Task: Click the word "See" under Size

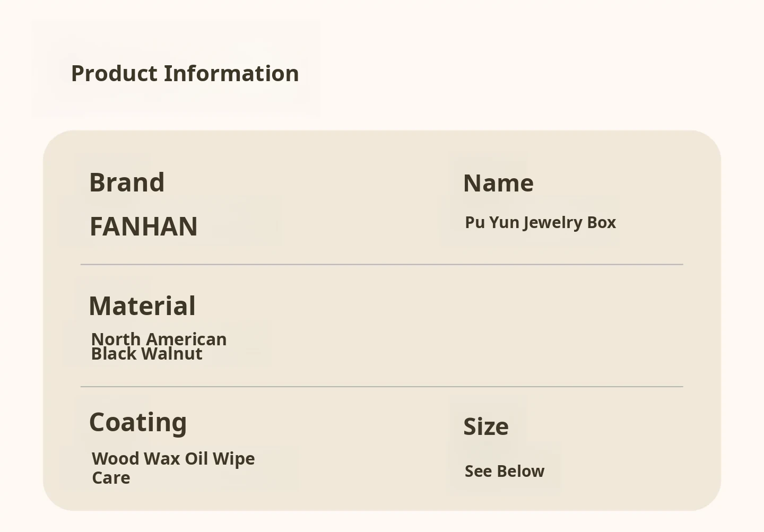Action: click(477, 472)
